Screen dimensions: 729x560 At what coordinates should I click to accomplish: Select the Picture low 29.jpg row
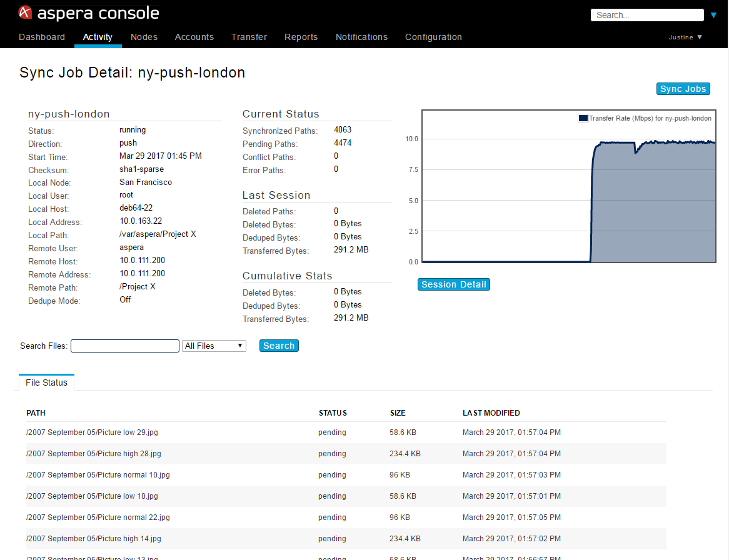[92, 432]
